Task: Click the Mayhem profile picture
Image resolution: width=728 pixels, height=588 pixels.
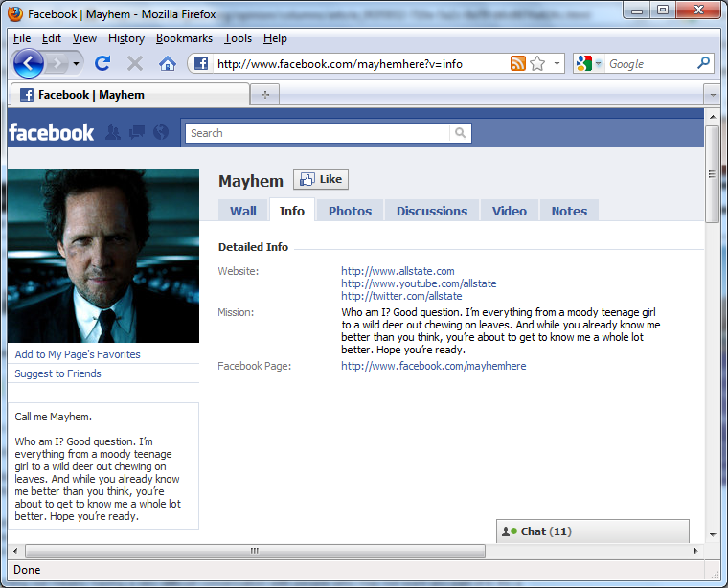Action: pyautogui.click(x=103, y=256)
